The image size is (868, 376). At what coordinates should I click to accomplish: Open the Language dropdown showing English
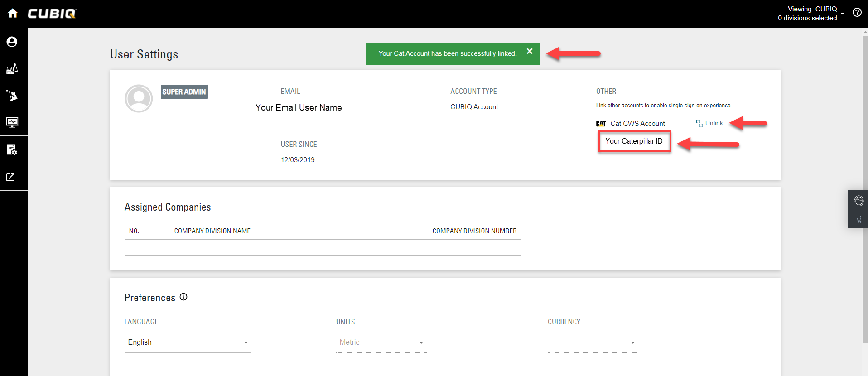[188, 342]
